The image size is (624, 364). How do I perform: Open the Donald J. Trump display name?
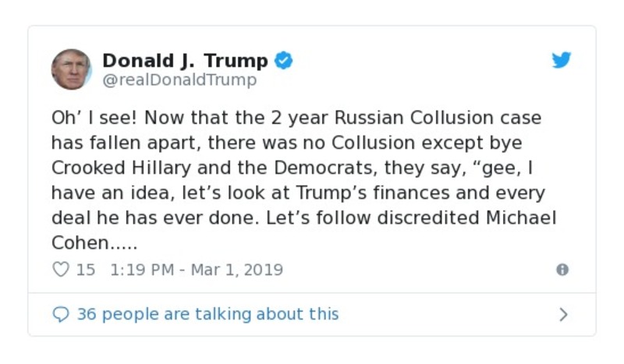tap(185, 61)
